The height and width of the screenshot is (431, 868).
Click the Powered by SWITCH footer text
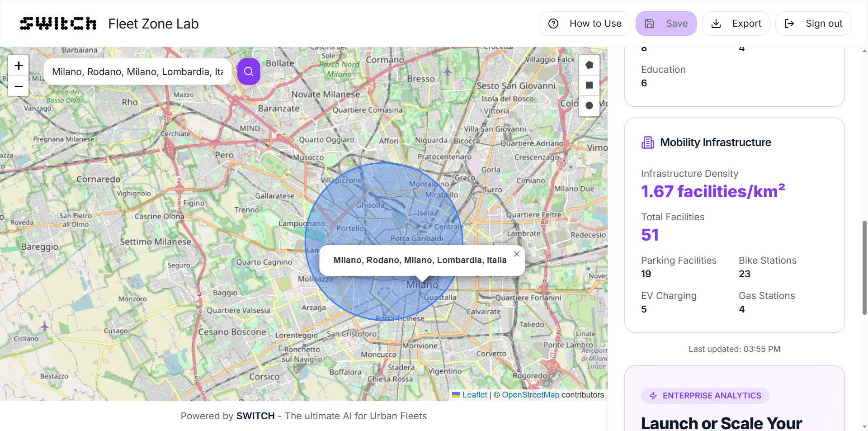point(304,416)
